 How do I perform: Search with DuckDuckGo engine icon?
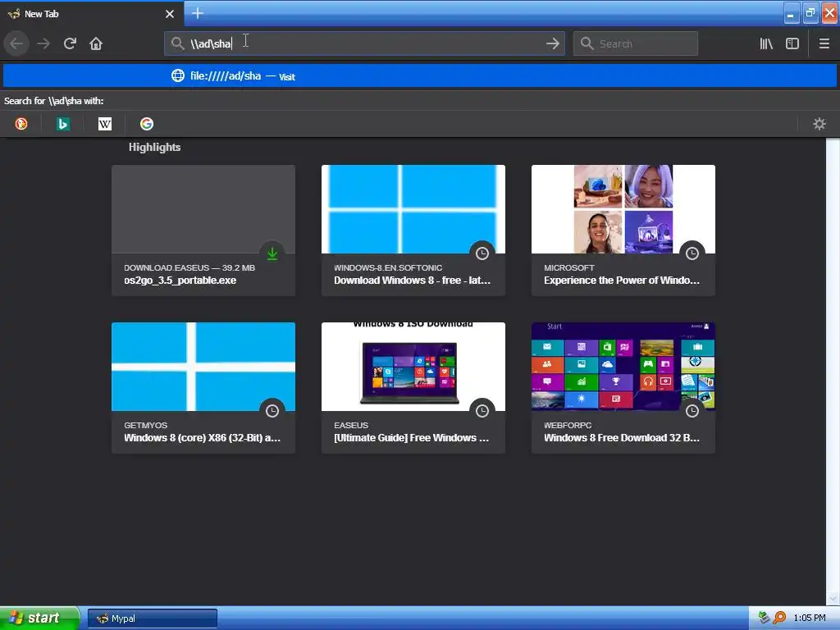point(21,124)
